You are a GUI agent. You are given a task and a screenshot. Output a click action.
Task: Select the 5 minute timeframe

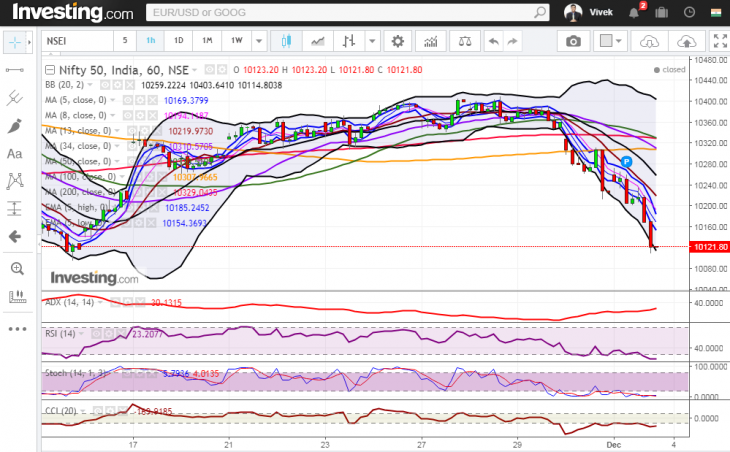[125, 40]
